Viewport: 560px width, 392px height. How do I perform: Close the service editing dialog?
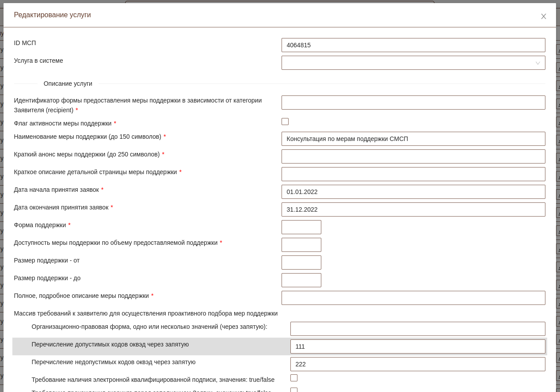(543, 16)
